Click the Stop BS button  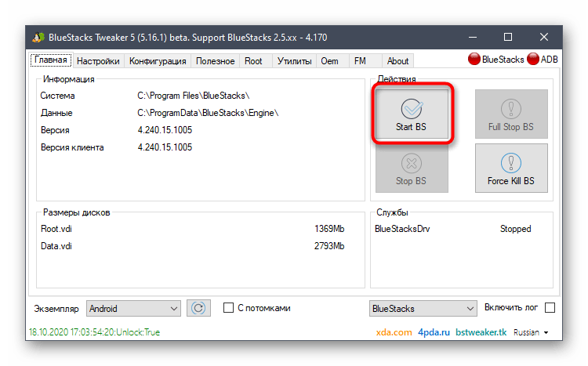[x=412, y=169]
